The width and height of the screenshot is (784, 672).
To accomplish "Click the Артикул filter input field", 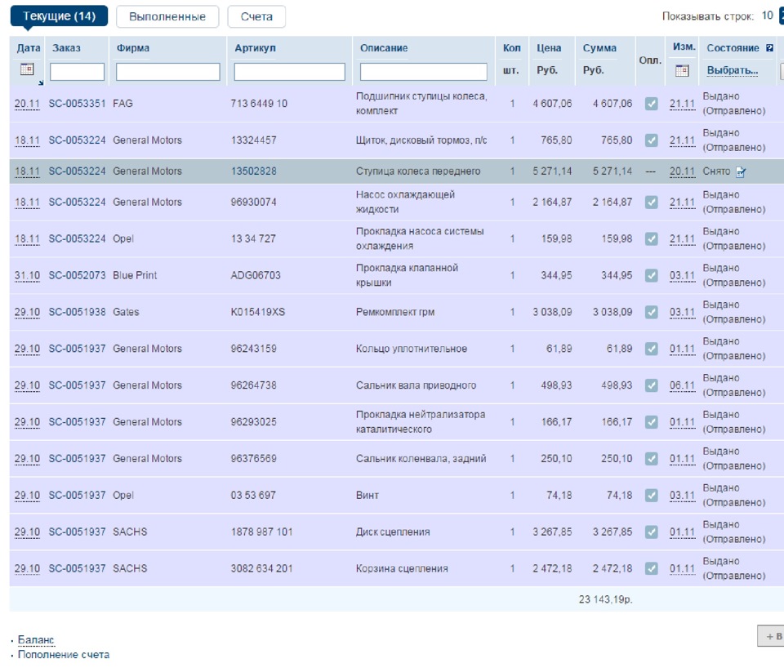I will click(x=289, y=72).
